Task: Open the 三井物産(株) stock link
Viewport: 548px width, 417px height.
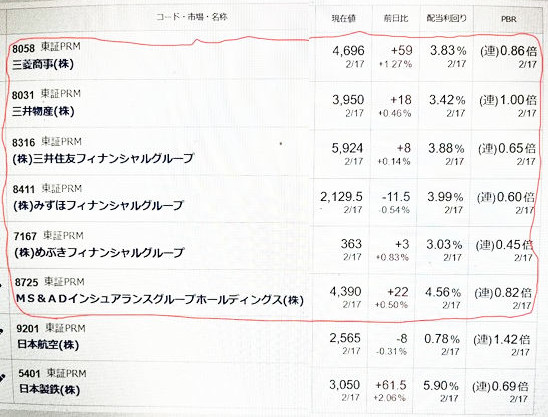Action: pyautogui.click(x=43, y=112)
